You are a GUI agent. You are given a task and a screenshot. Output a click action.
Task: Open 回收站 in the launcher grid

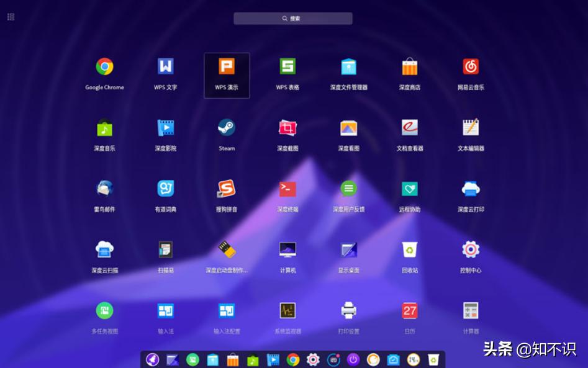point(410,249)
